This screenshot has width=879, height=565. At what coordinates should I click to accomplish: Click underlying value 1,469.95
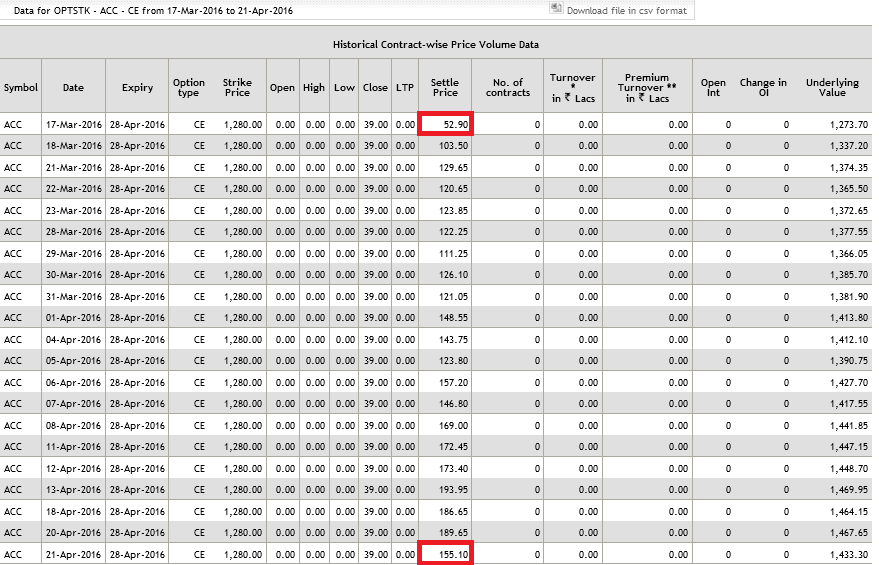pyautogui.click(x=849, y=490)
